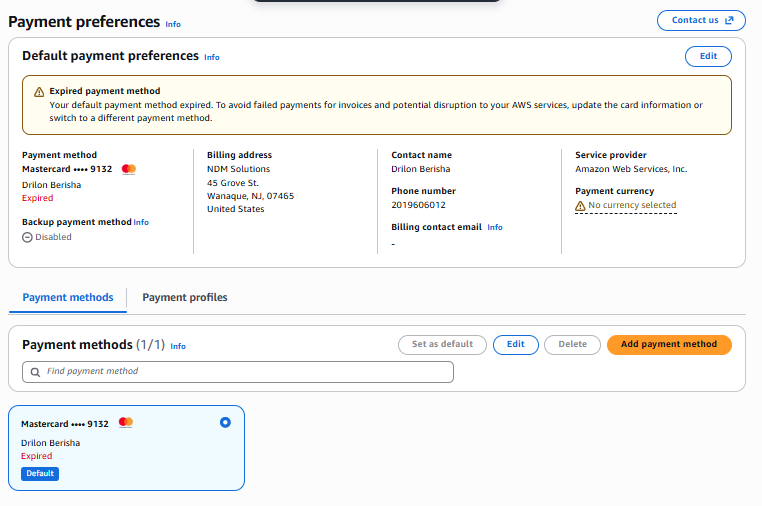Click Amazon Web Services, Inc. provider text

pos(631,169)
